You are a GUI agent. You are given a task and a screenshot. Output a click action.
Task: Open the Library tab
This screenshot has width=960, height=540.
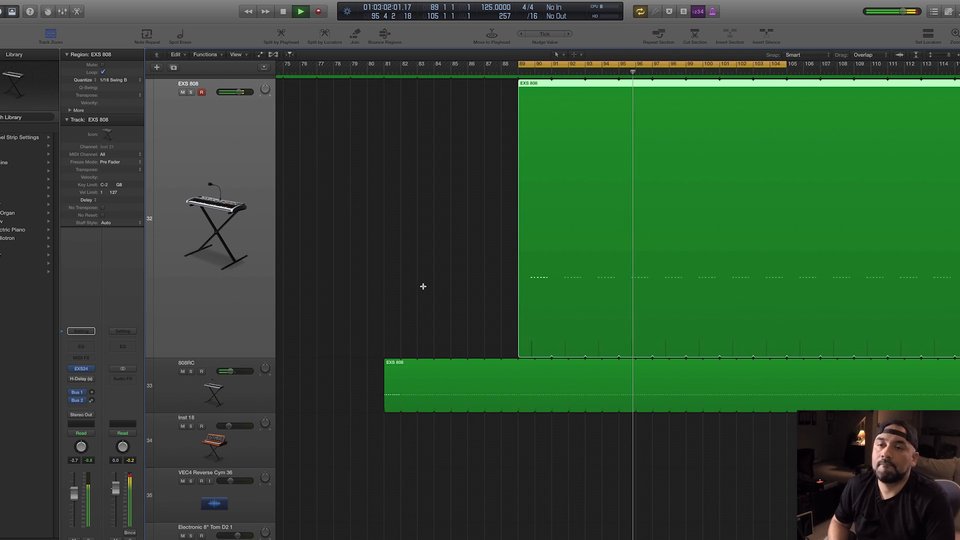(x=13, y=54)
